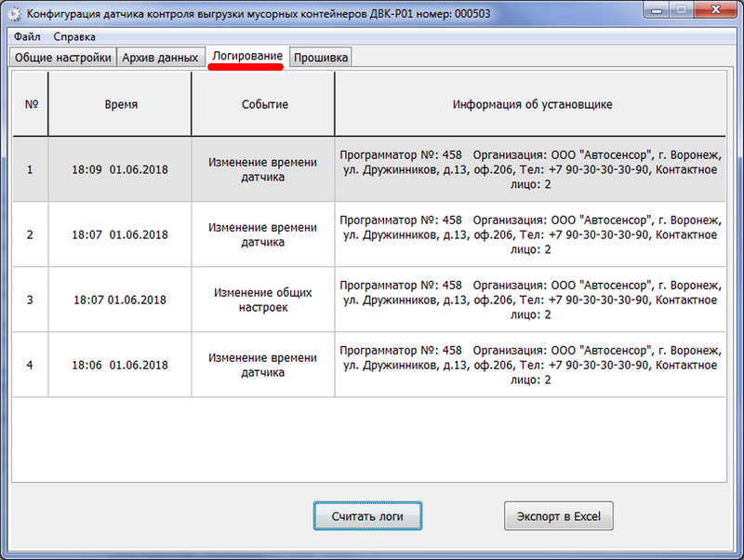The width and height of the screenshot is (744, 560).
Task: Select row number 4 cell
Action: tap(31, 365)
